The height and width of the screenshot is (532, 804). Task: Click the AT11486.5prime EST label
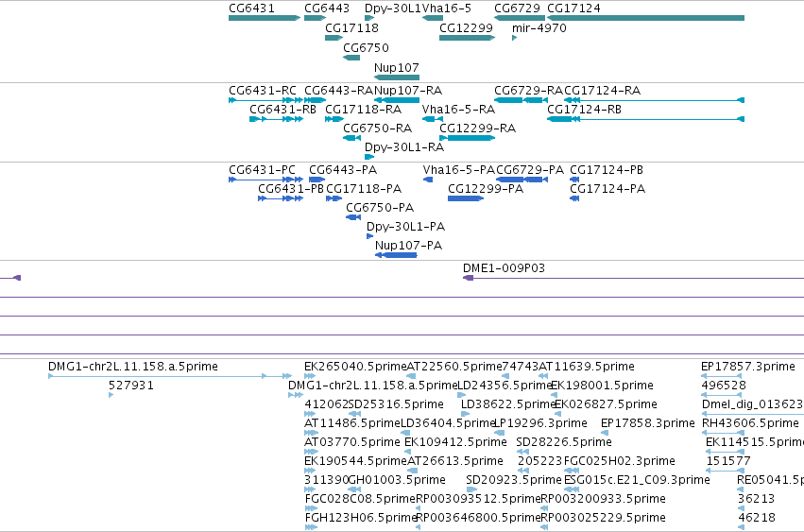pyautogui.click(x=352, y=423)
